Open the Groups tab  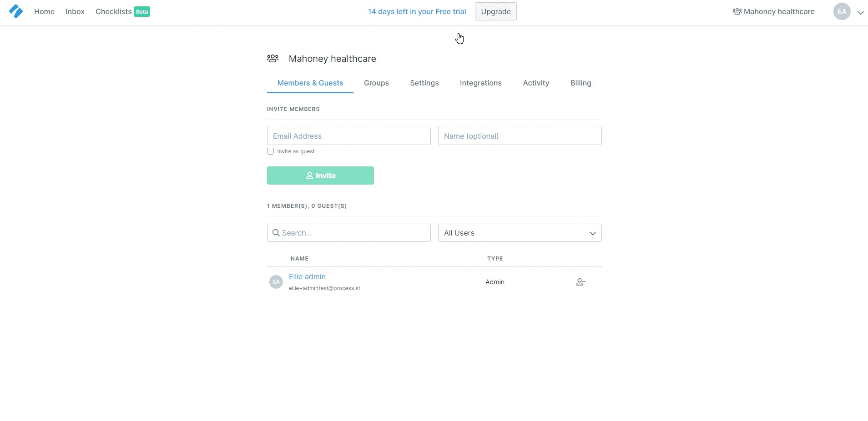click(376, 83)
